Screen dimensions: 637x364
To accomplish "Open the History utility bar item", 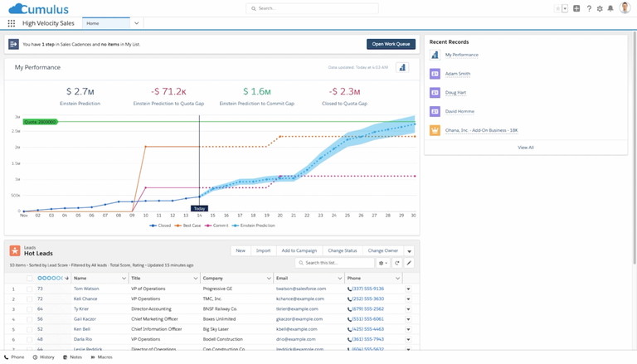I will coord(44,357).
